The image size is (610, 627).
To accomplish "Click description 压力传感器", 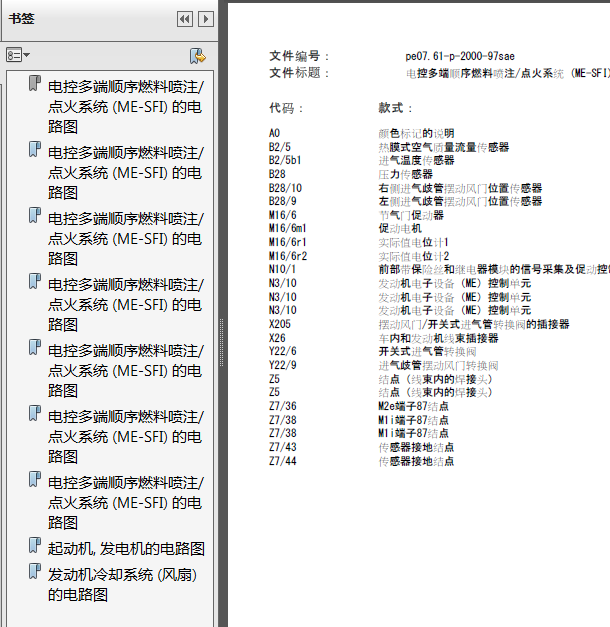I will coord(406,174).
